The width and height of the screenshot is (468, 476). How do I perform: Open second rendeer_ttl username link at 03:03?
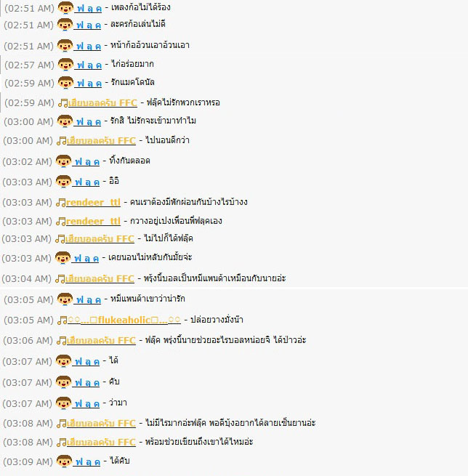click(x=93, y=221)
